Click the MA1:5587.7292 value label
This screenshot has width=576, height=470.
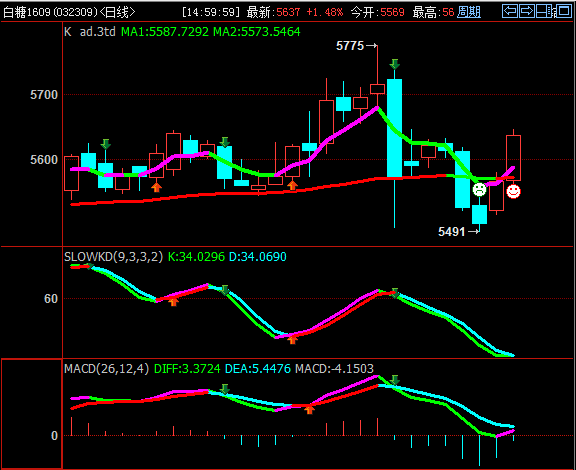(x=165, y=32)
